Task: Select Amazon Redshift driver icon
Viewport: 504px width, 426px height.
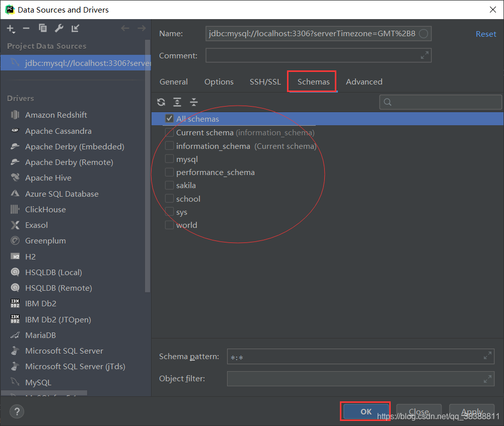Action: tap(15, 115)
